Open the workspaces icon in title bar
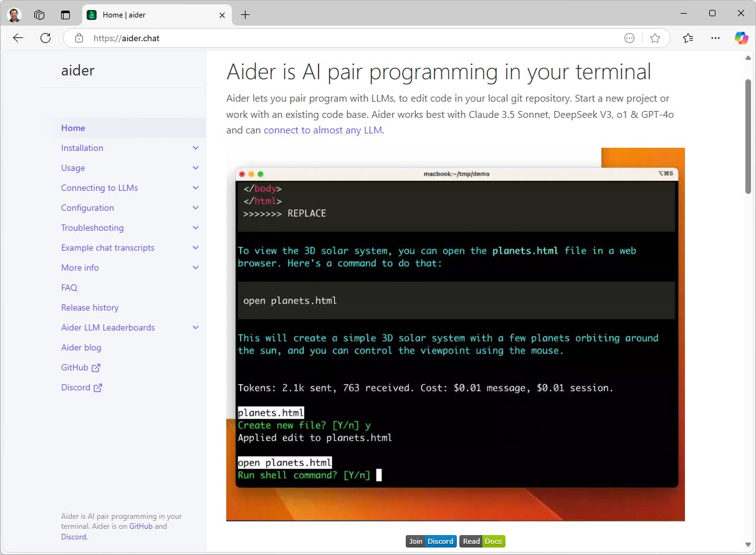 pos(39,14)
